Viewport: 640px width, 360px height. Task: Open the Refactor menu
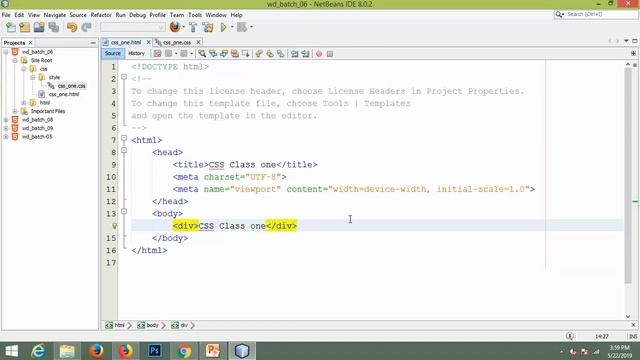coord(101,15)
